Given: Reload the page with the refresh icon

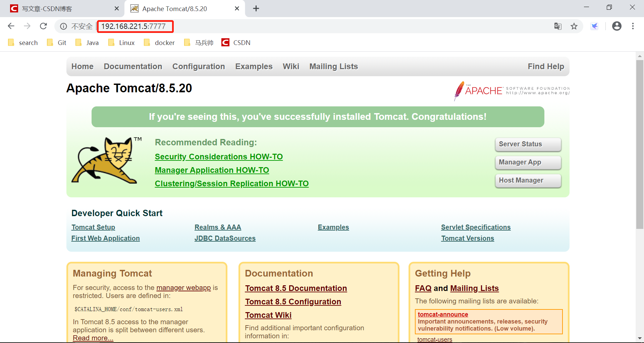Looking at the screenshot, I should click(x=43, y=26).
